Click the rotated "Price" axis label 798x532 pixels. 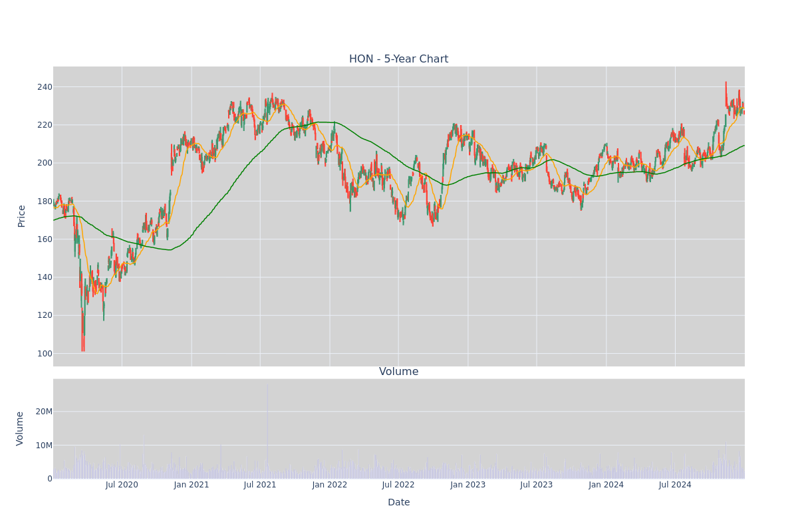[x=21, y=216]
